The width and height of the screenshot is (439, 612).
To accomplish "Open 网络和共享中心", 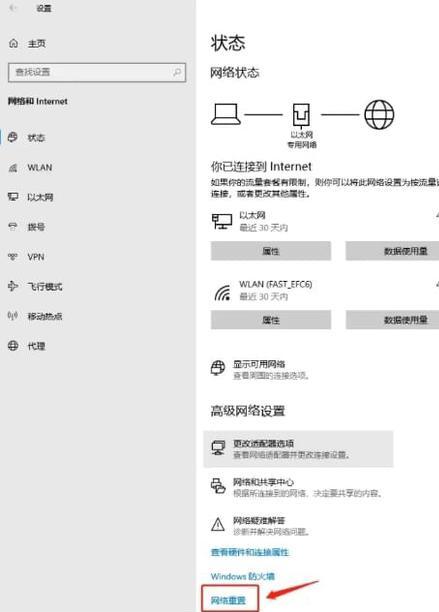I will tap(297, 487).
